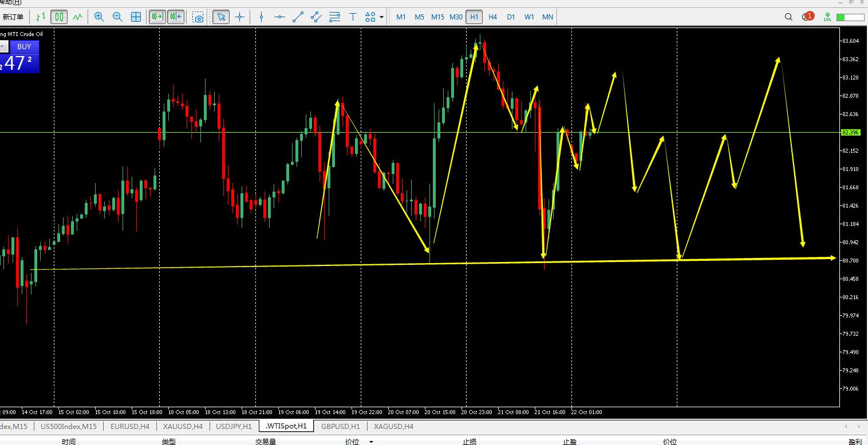This screenshot has width=868, height=445.
Task: Click the 82.396 current price label
Action: click(x=850, y=132)
